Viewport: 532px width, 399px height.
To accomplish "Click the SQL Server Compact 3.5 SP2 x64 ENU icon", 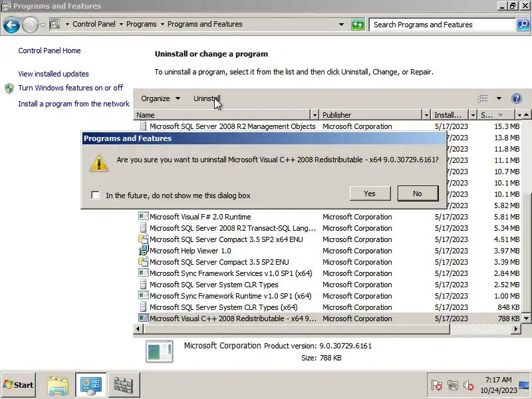I will tap(144, 239).
